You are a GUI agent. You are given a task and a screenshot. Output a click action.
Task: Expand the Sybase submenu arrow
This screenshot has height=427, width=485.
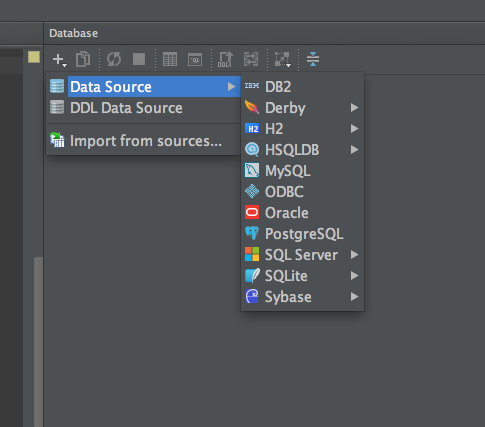tap(354, 297)
